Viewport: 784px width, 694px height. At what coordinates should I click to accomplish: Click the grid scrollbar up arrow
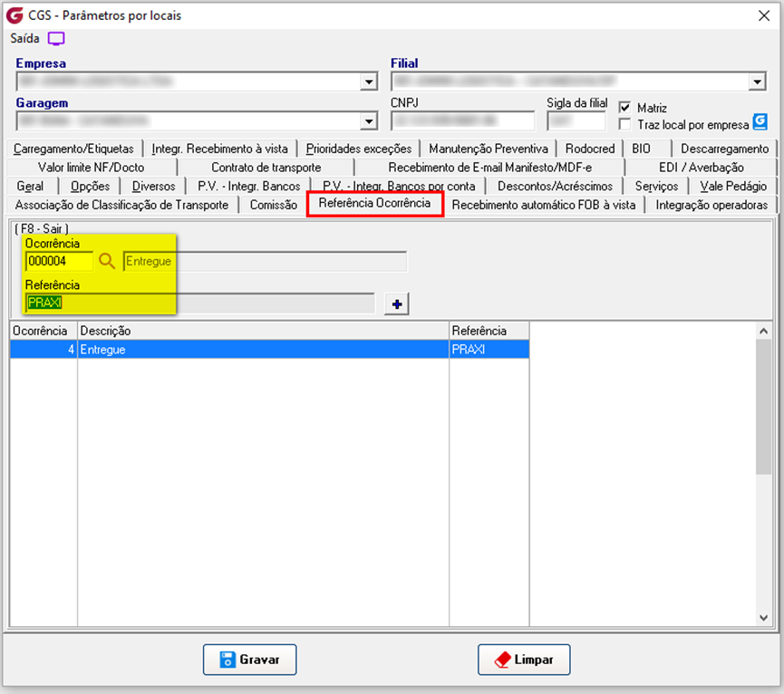763,331
